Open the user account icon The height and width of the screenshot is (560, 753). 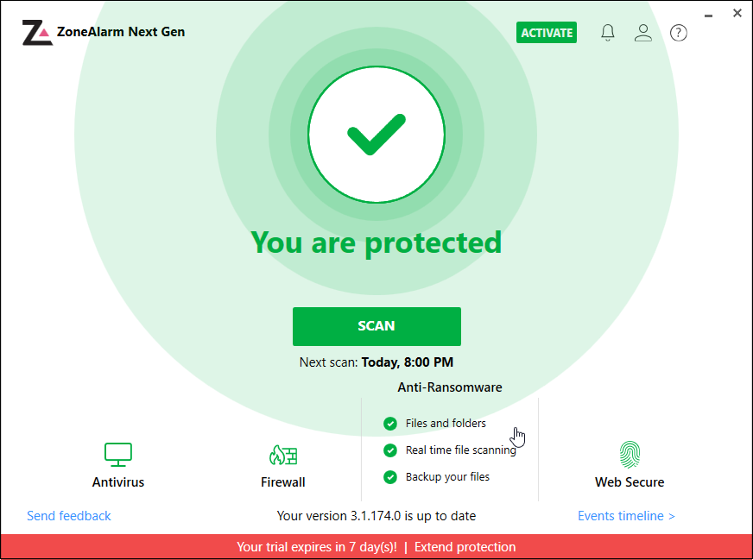tap(642, 32)
